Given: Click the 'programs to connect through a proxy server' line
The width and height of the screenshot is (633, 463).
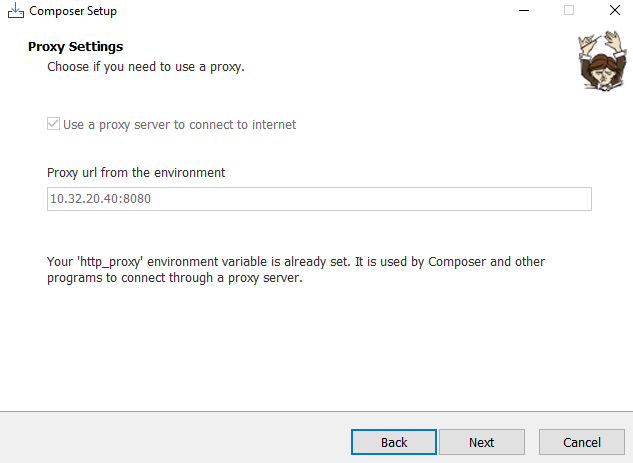Looking at the screenshot, I should (174, 279).
